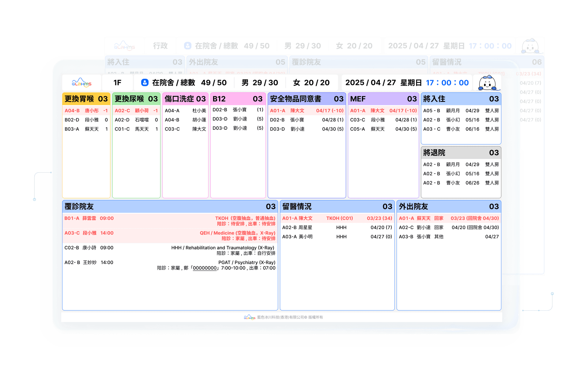The width and height of the screenshot is (588, 368).
Task: Select row A05-B 顧月月 in 將入住
Action: pos(461,111)
